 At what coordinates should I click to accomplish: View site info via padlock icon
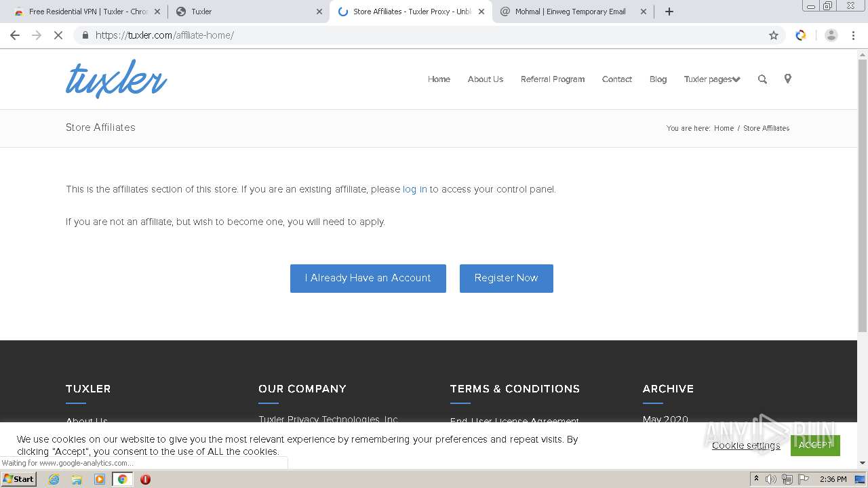(85, 35)
